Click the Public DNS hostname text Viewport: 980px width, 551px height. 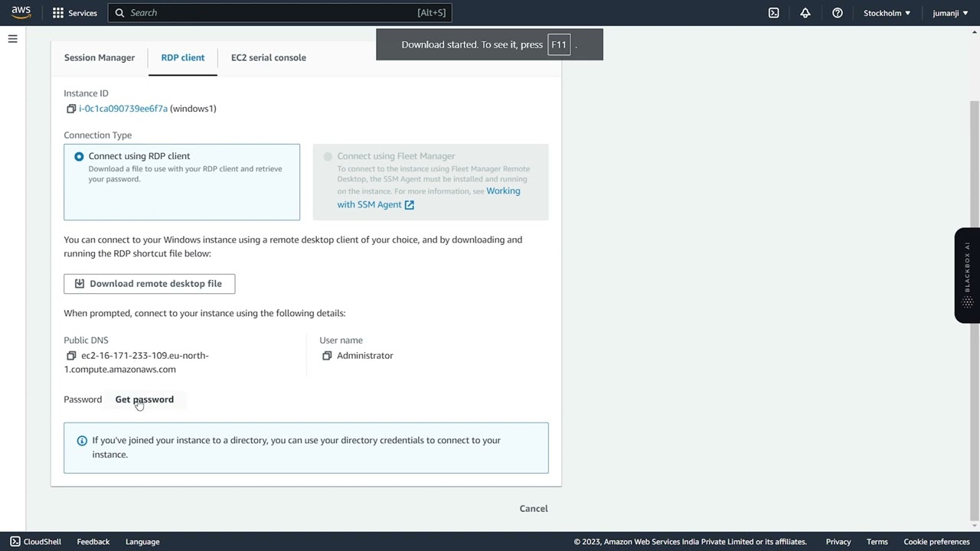coord(136,363)
